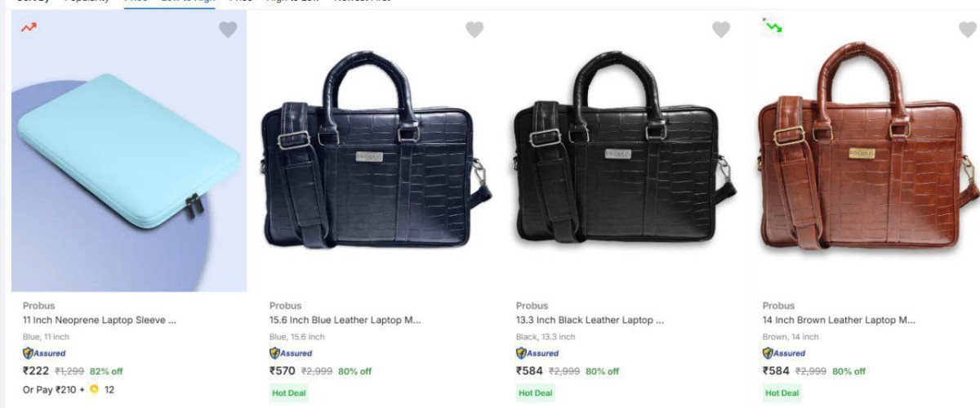Click Hot Deal tag on the brown bag
The image size is (980, 408).
(x=782, y=393)
